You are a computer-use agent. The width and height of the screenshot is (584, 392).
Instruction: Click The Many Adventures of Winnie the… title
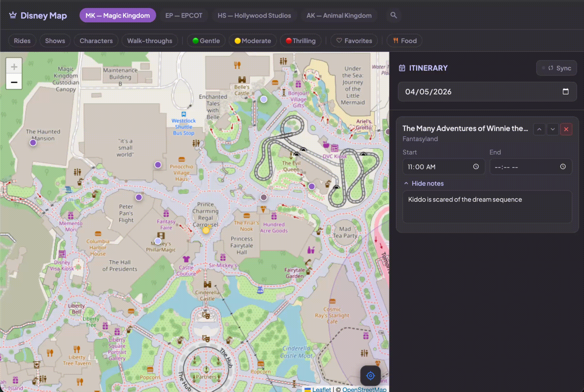pos(465,128)
